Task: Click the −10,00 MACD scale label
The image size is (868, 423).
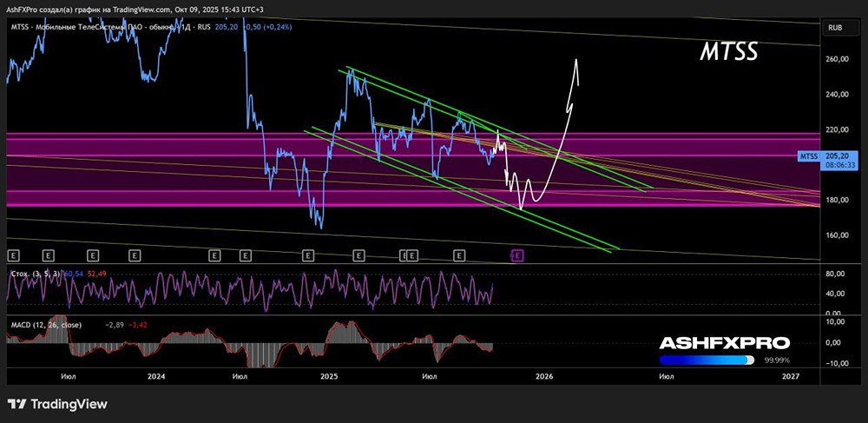Action: pyautogui.click(x=835, y=363)
